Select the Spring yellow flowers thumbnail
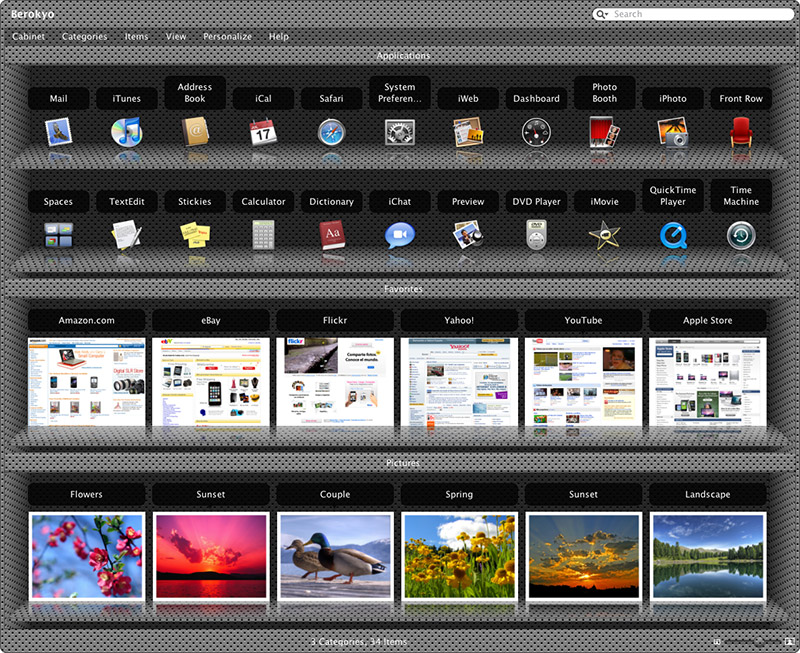 pyautogui.click(x=459, y=557)
